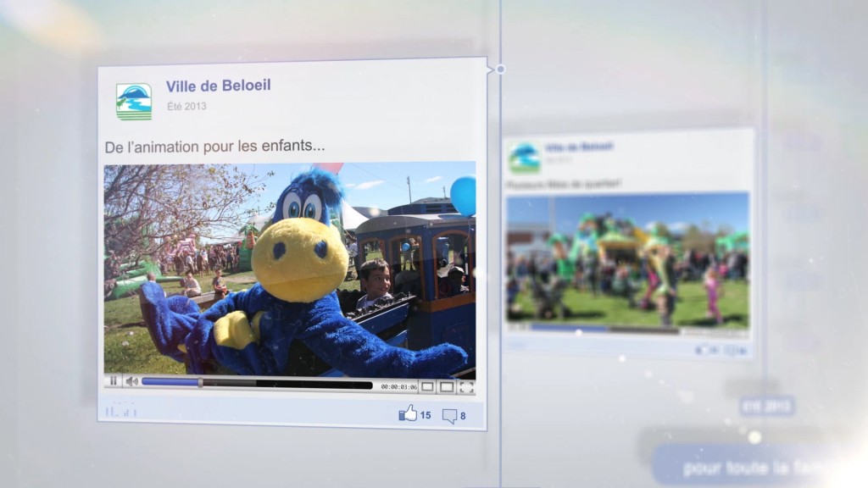Click the comment count 8
868x488 pixels.
463,416
